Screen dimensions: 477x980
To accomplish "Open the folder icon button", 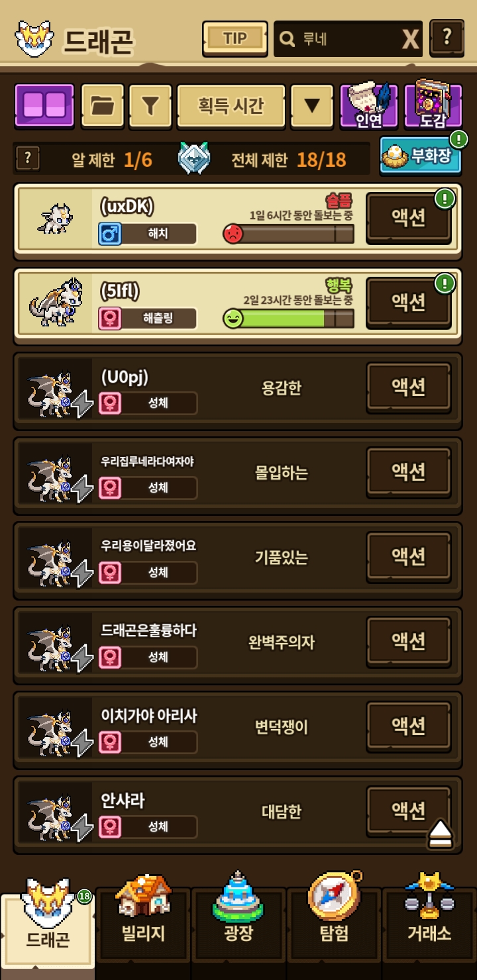I will pos(102,105).
